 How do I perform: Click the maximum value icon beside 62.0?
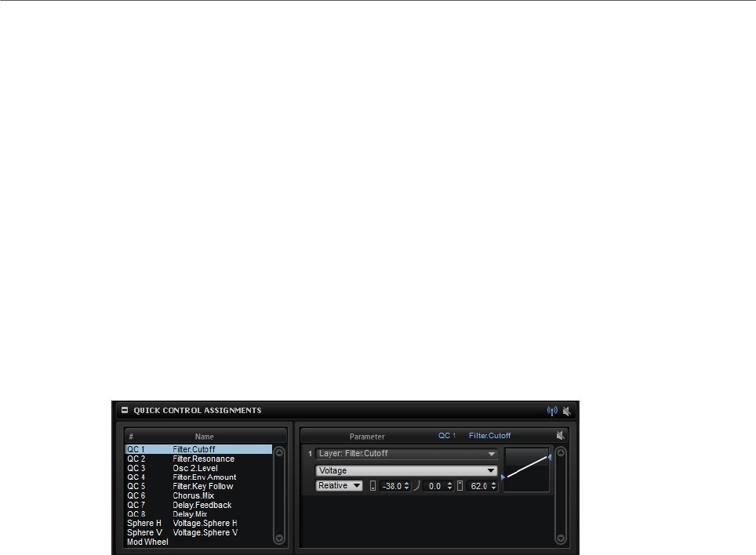coord(460,486)
